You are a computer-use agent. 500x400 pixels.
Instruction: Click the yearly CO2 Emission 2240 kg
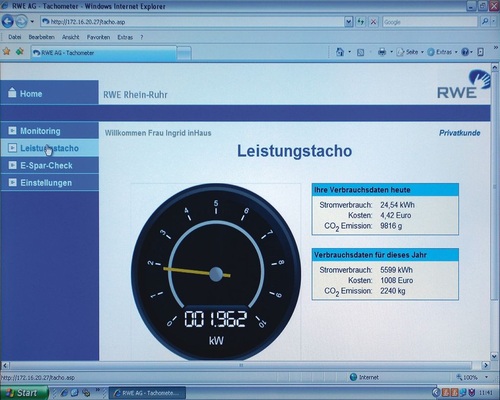tap(393, 291)
